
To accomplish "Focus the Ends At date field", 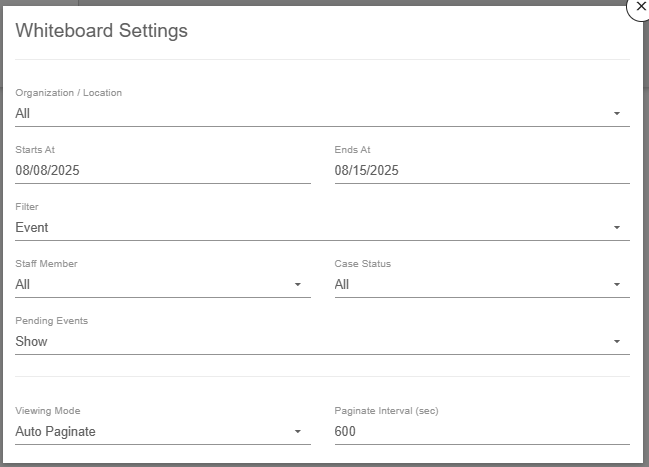I will [481, 171].
